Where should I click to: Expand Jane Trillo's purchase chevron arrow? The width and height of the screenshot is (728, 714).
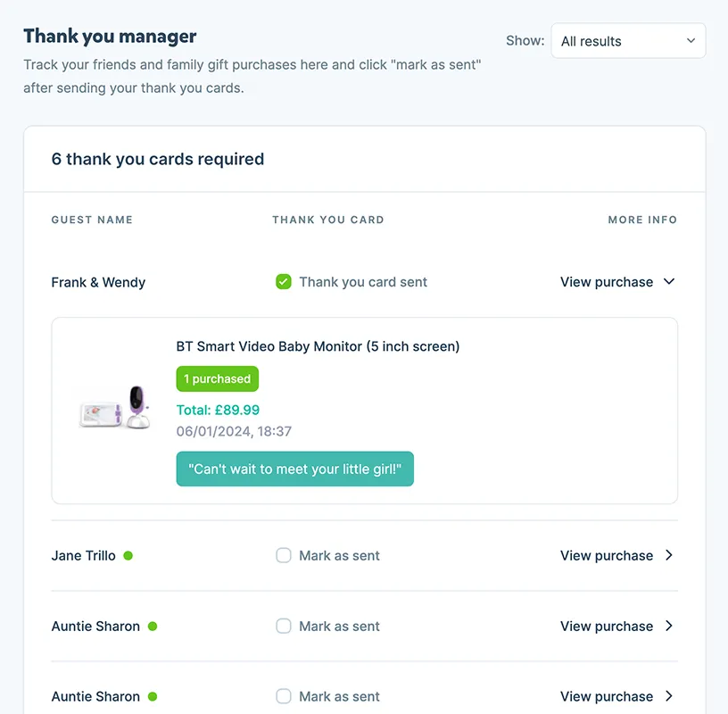[669, 555]
